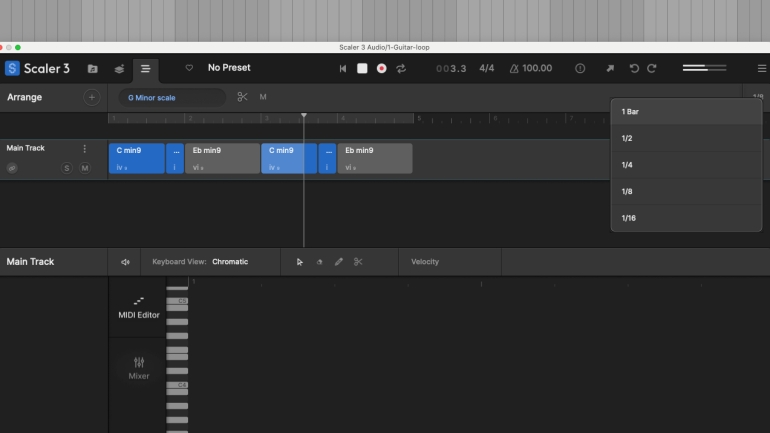This screenshot has width=770, height=433.
Task: Open the preset browser folder icon
Action: (92, 69)
